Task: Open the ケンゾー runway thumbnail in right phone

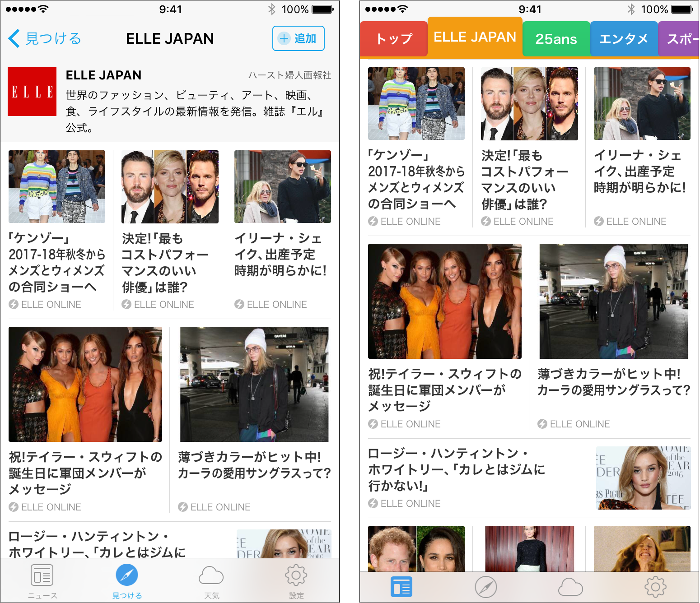Action: click(x=416, y=104)
